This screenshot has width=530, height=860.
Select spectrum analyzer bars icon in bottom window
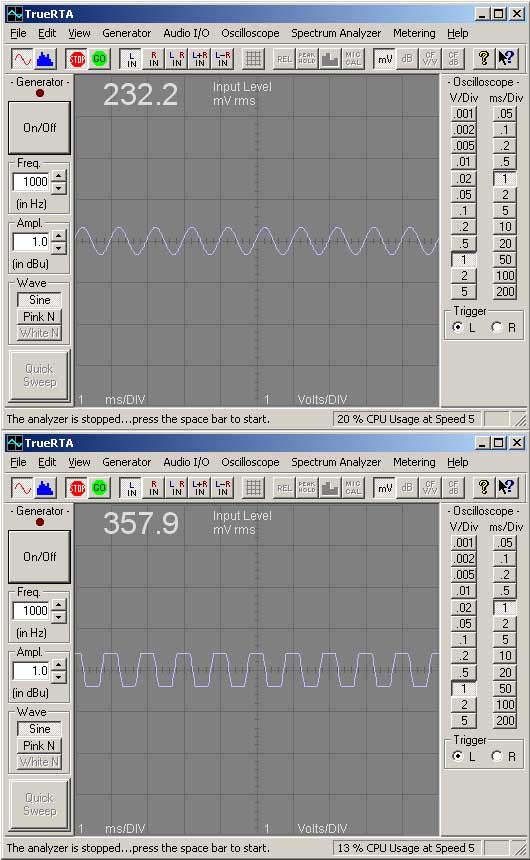point(45,488)
